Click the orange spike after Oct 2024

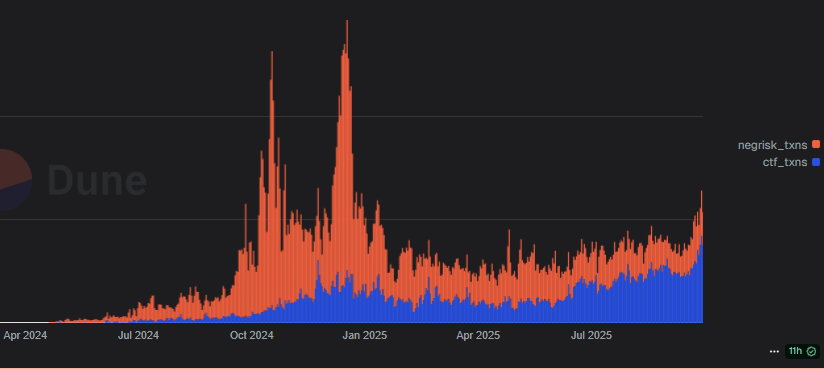pyautogui.click(x=272, y=179)
